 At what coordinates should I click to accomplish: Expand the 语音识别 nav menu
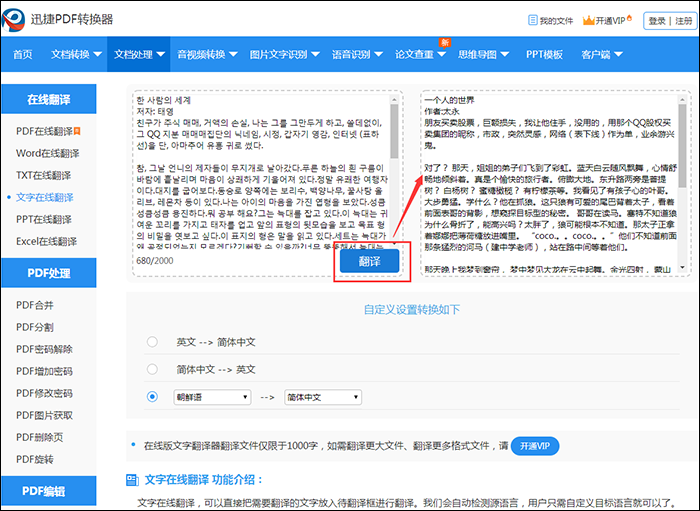[x=357, y=54]
